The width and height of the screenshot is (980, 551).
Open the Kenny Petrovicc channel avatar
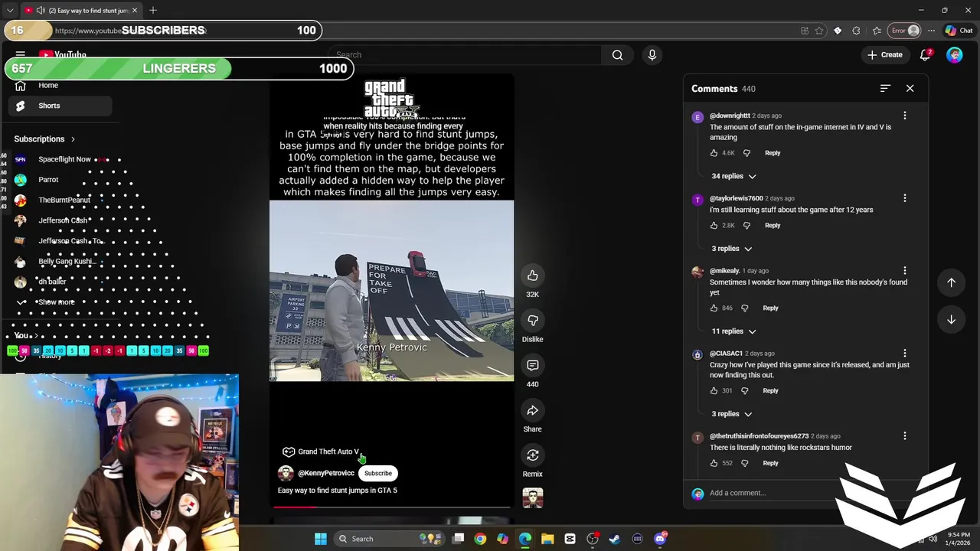(286, 474)
